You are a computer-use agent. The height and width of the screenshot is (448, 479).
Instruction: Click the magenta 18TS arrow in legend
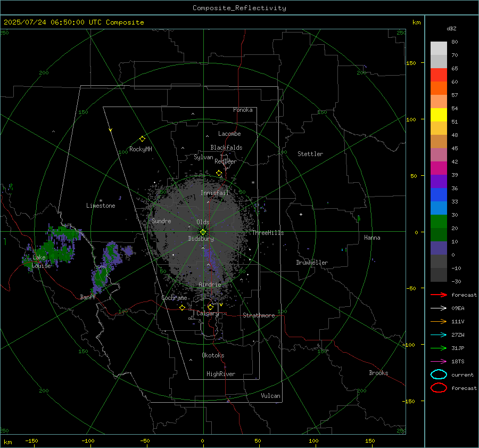[x=439, y=362]
